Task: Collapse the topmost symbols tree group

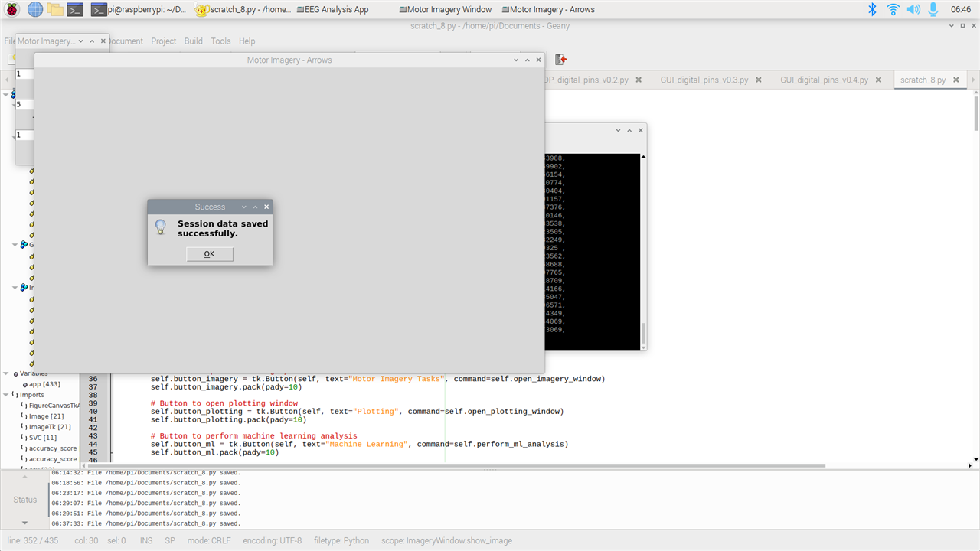Action: tap(7, 95)
